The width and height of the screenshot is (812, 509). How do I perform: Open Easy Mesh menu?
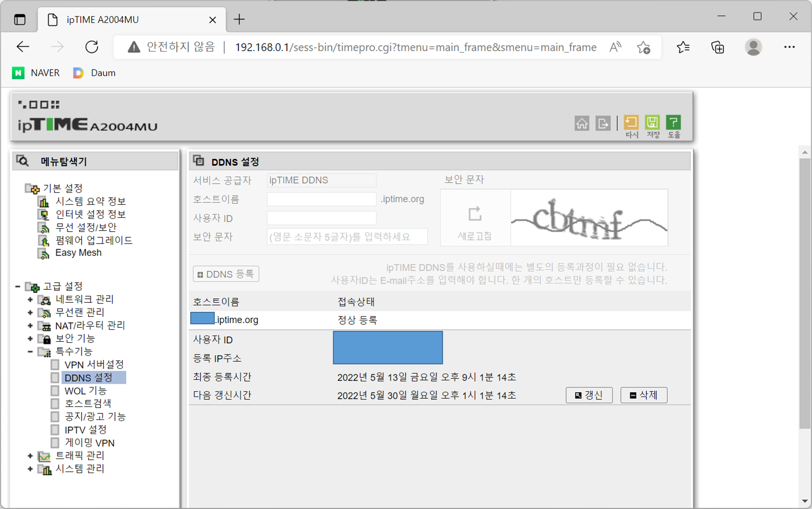coord(78,253)
